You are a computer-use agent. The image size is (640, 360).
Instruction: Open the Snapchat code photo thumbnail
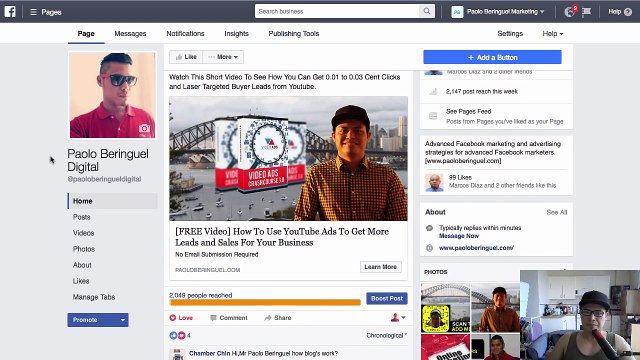[446, 308]
